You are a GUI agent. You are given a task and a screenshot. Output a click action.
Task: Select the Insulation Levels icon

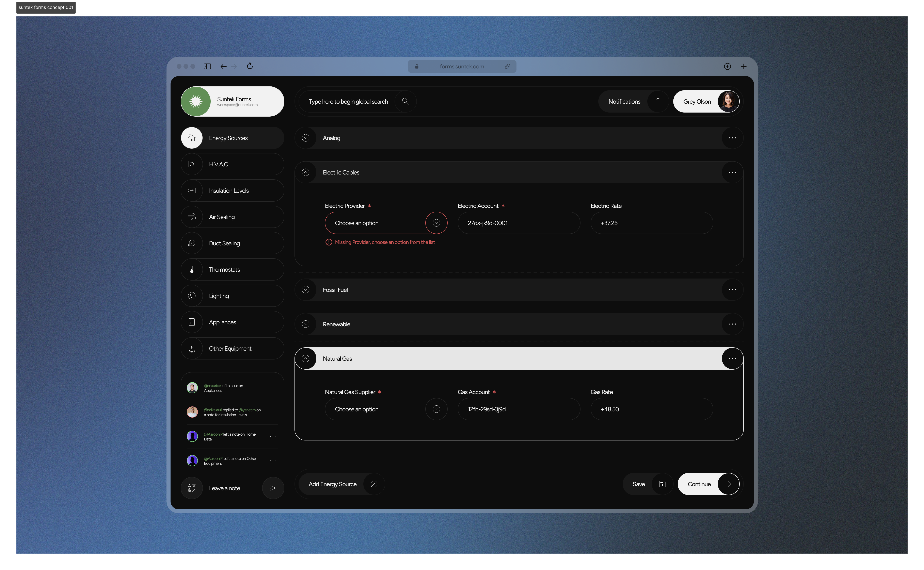tap(192, 190)
